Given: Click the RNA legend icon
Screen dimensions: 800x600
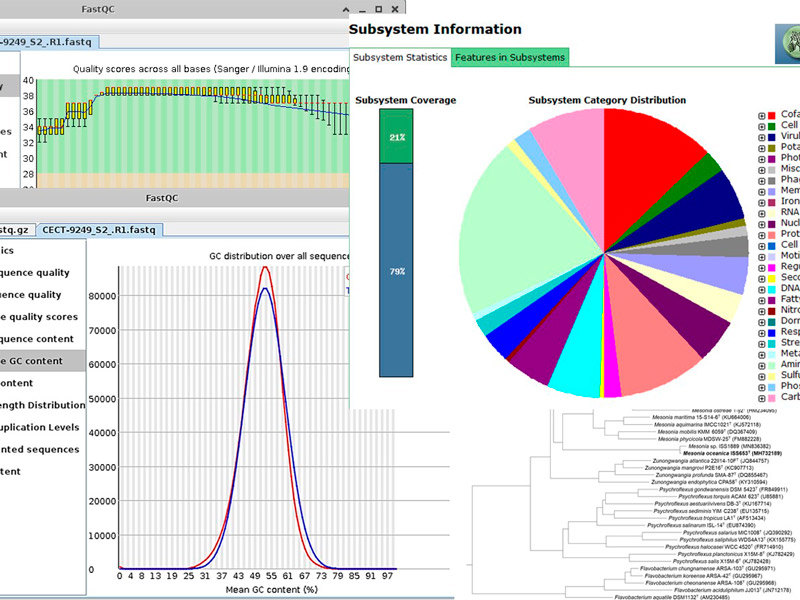Looking at the screenshot, I should pos(772,213).
